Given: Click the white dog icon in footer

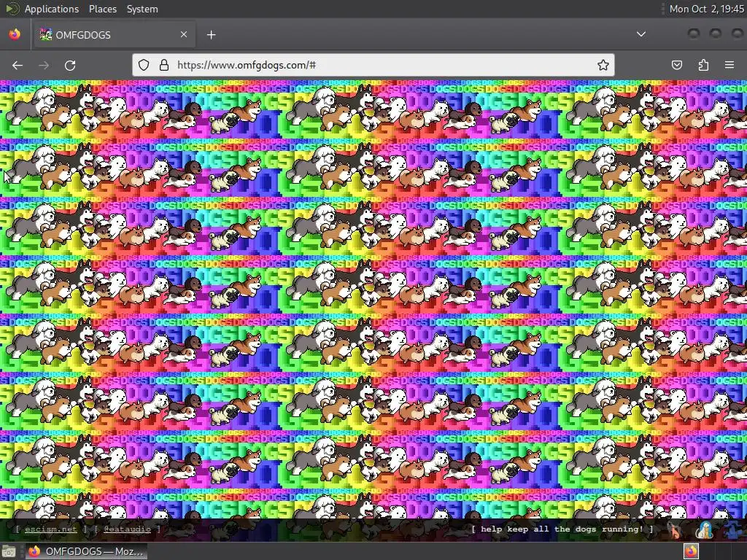Looking at the screenshot, I should [x=704, y=529].
